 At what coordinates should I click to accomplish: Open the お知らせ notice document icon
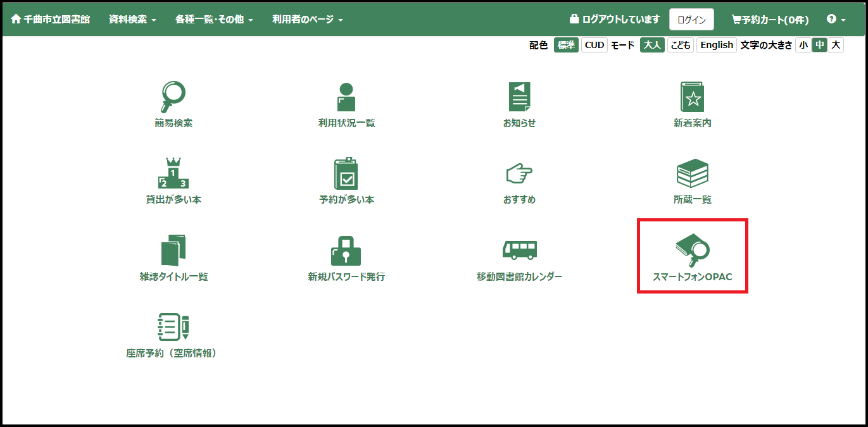point(519,97)
